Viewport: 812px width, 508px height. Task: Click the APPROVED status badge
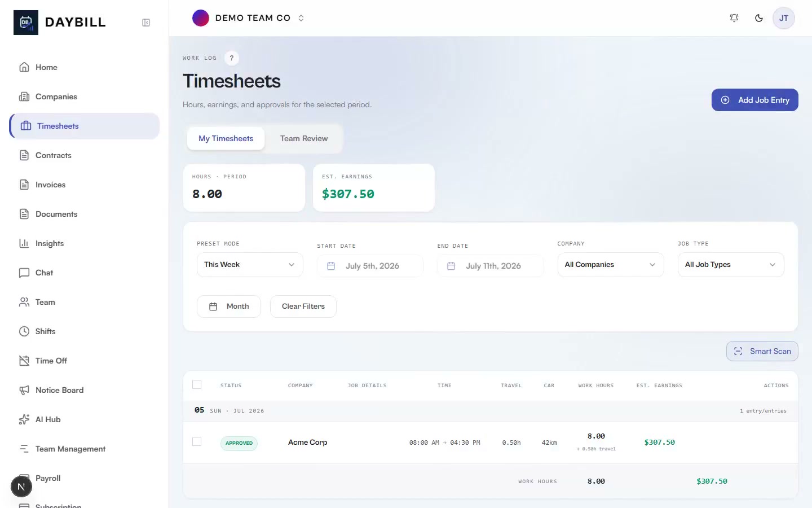click(x=239, y=443)
